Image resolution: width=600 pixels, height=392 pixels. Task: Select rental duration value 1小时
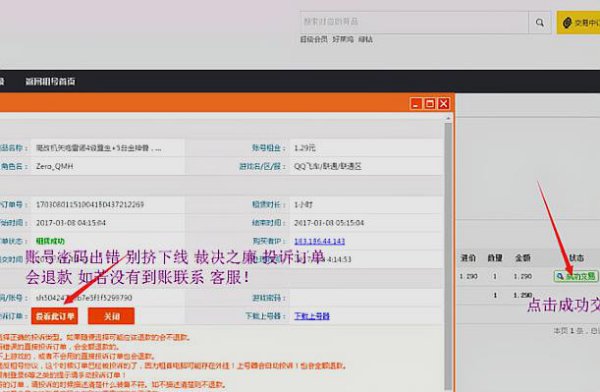[x=303, y=204]
